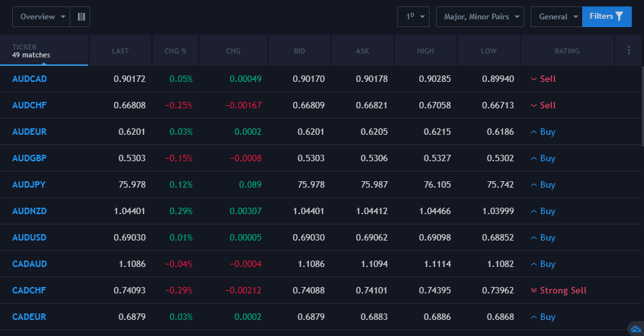
Task: Click the Strong Sell rating for CADCHF
Action: tap(563, 290)
